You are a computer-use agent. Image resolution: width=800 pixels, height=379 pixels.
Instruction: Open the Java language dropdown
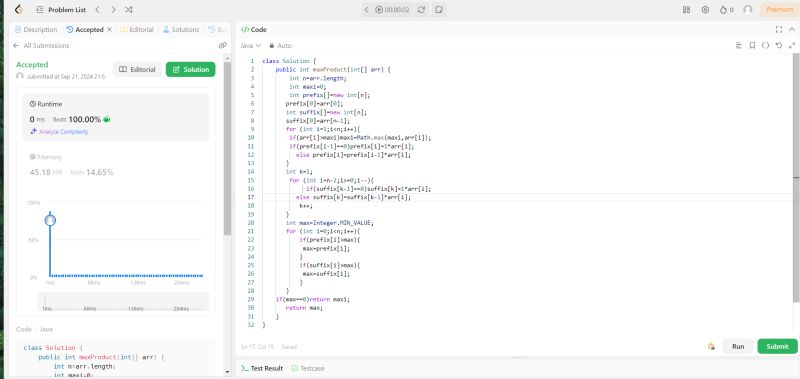click(251, 45)
